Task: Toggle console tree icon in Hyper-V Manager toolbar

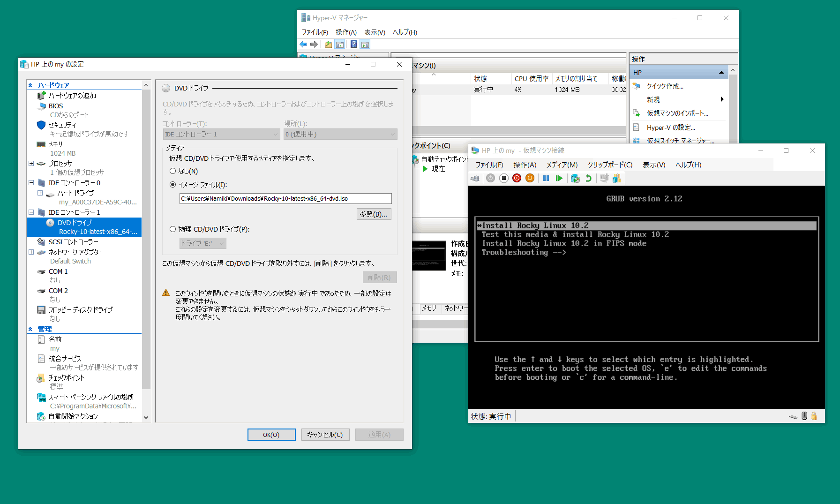Action: 340,45
